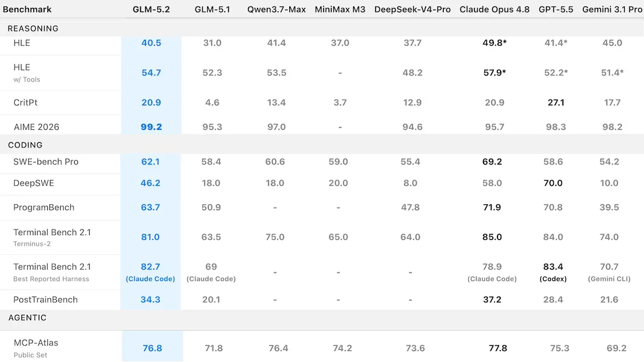This screenshot has width=644, height=362.
Task: Select the Benchmark column header
Action: 28,10
